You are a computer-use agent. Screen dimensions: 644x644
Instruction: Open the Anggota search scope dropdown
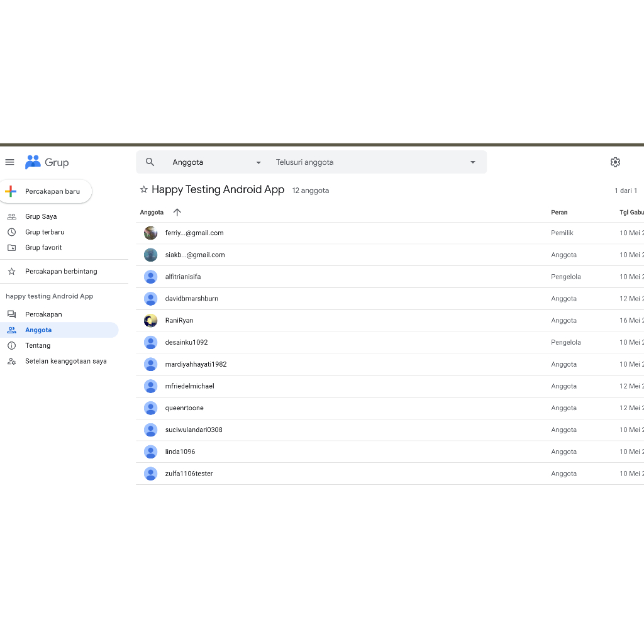coord(216,162)
